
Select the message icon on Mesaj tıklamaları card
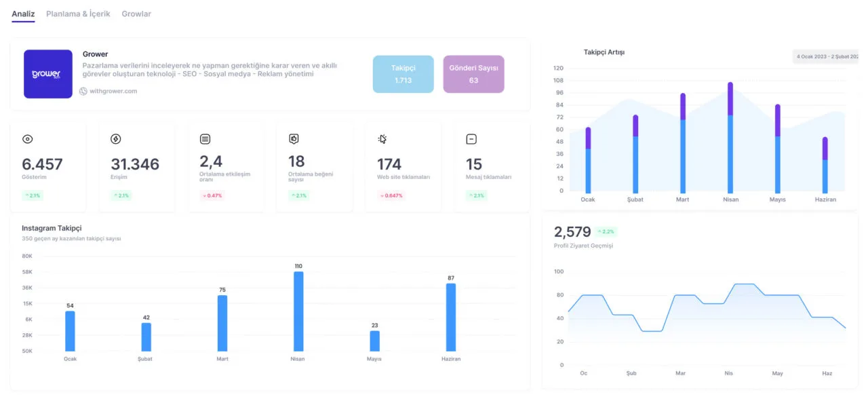(471, 139)
